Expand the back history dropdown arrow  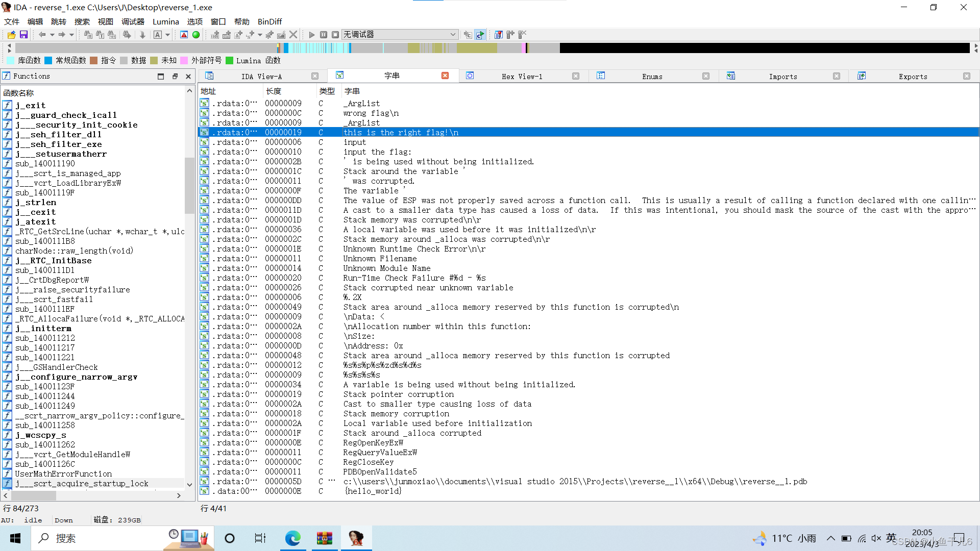(52, 35)
